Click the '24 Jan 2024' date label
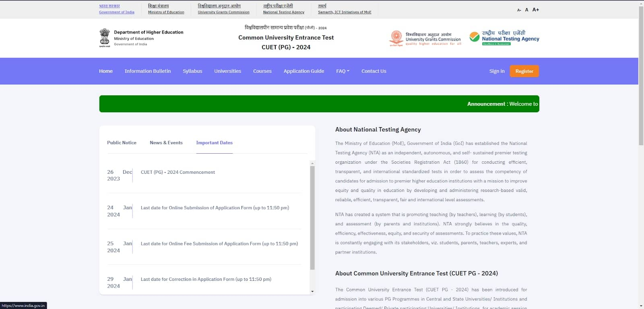Image resolution: width=644 pixels, height=309 pixels. (x=120, y=211)
